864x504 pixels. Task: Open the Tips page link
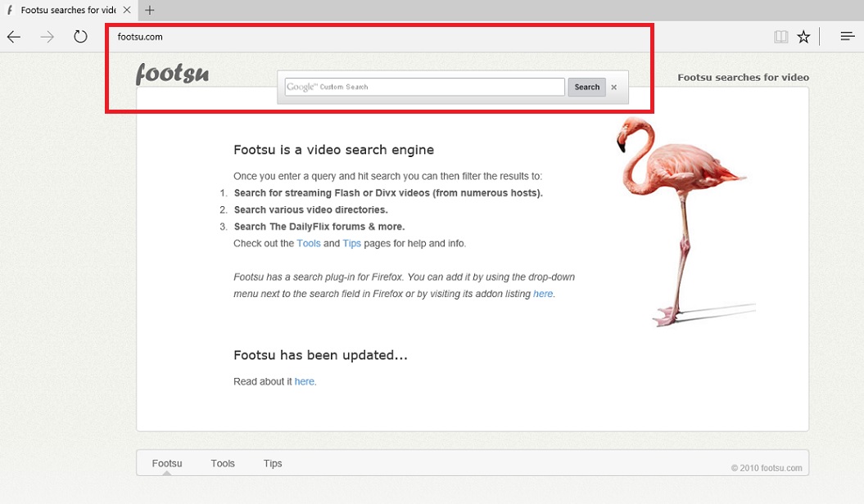pyautogui.click(x=351, y=243)
